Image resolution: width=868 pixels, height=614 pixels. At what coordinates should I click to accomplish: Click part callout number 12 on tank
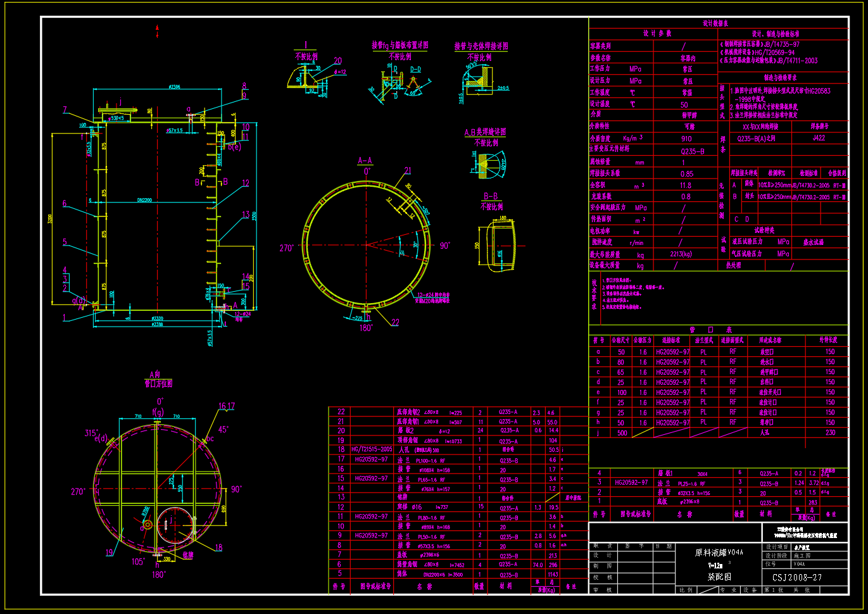tap(246, 183)
